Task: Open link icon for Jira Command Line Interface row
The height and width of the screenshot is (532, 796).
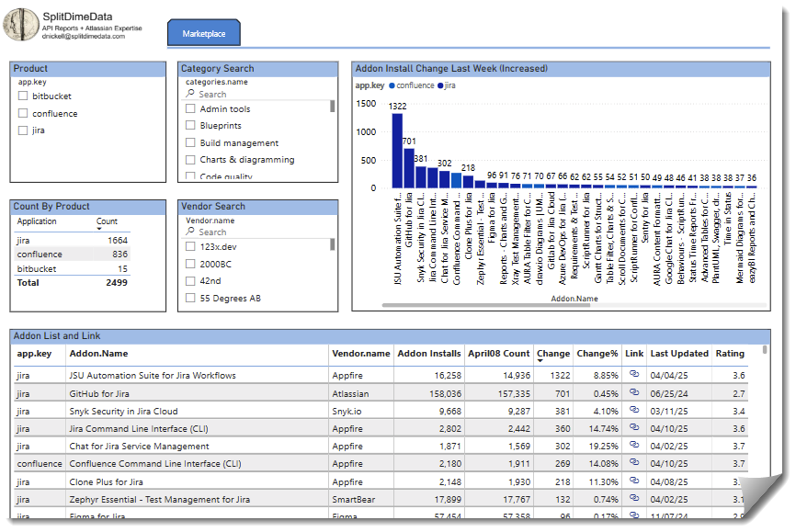Action: [634, 427]
